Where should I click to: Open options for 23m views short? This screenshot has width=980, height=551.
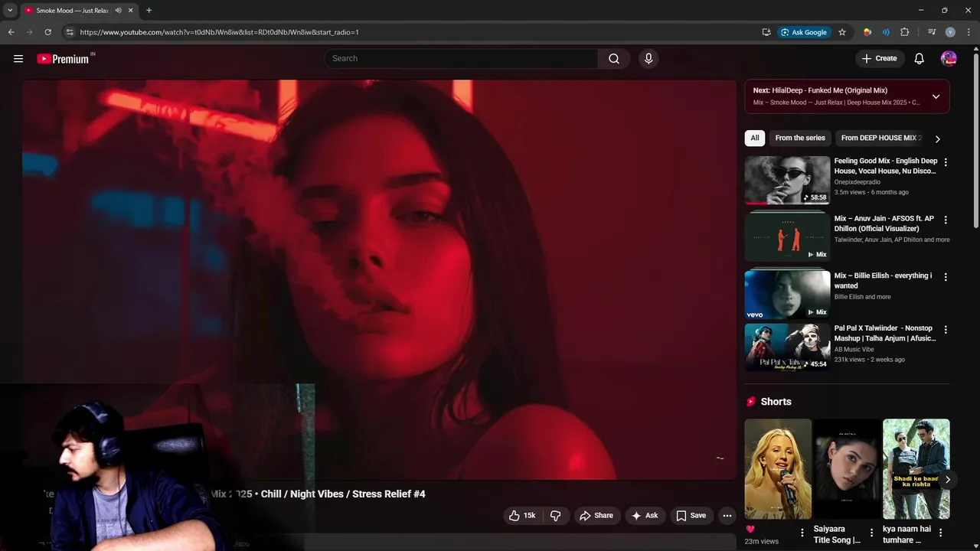point(802,533)
